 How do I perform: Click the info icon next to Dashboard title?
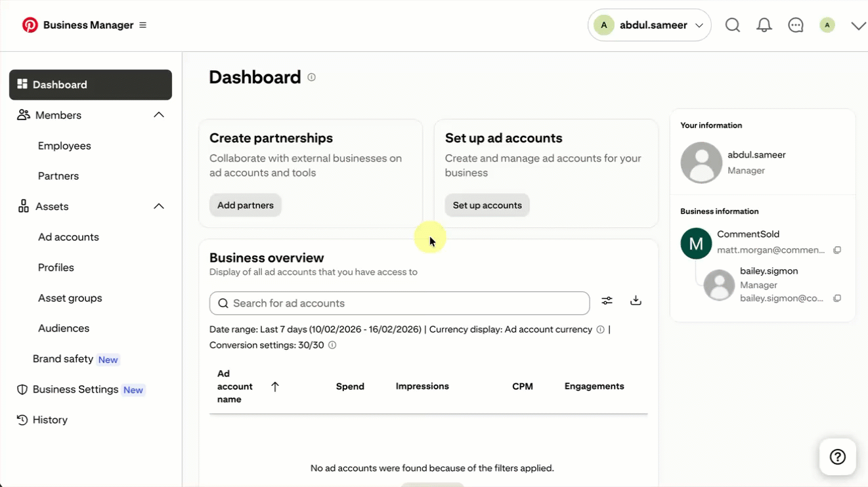click(x=312, y=77)
